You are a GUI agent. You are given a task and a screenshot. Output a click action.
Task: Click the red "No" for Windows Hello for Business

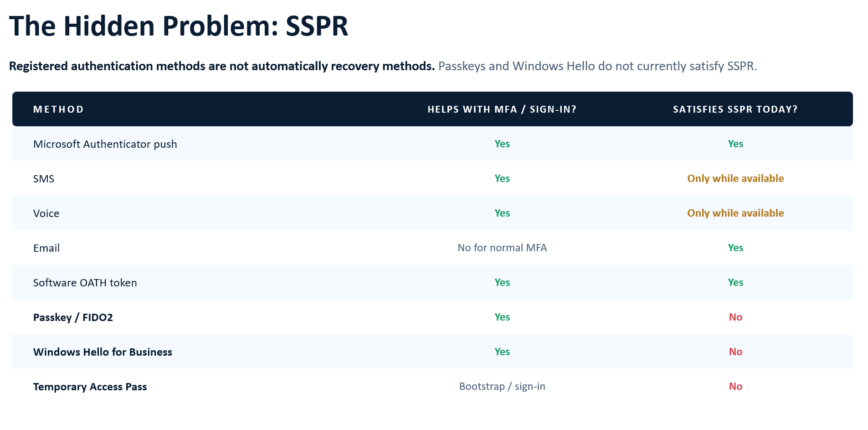(735, 352)
